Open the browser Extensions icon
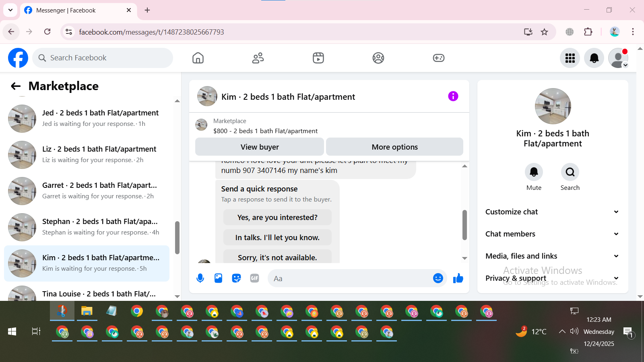This screenshot has height=362, width=644. [x=588, y=32]
